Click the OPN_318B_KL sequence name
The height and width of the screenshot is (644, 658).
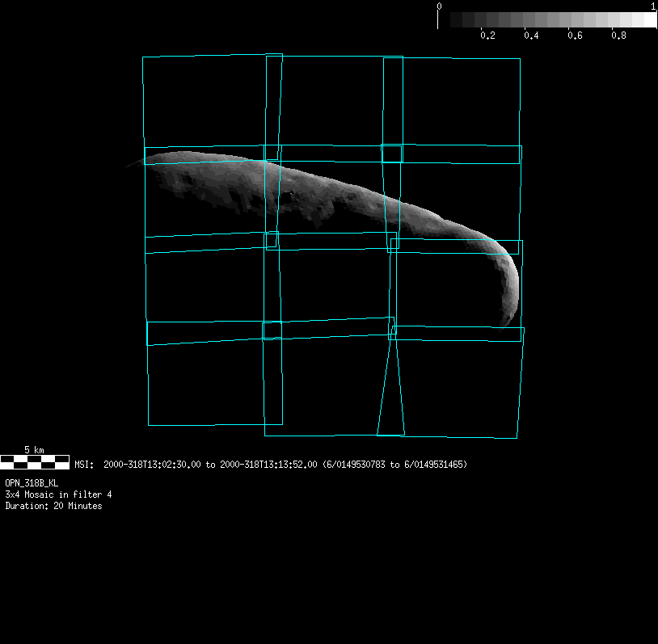click(32, 482)
